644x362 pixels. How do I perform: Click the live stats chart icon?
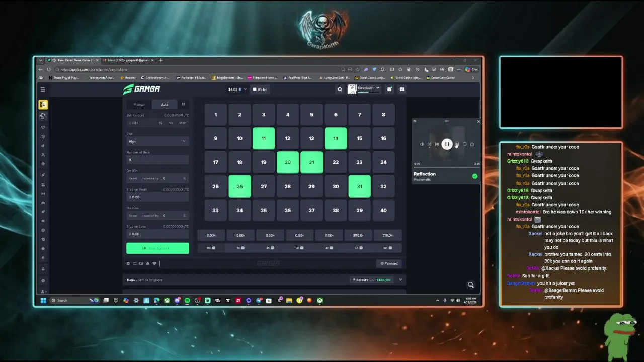tap(148, 263)
